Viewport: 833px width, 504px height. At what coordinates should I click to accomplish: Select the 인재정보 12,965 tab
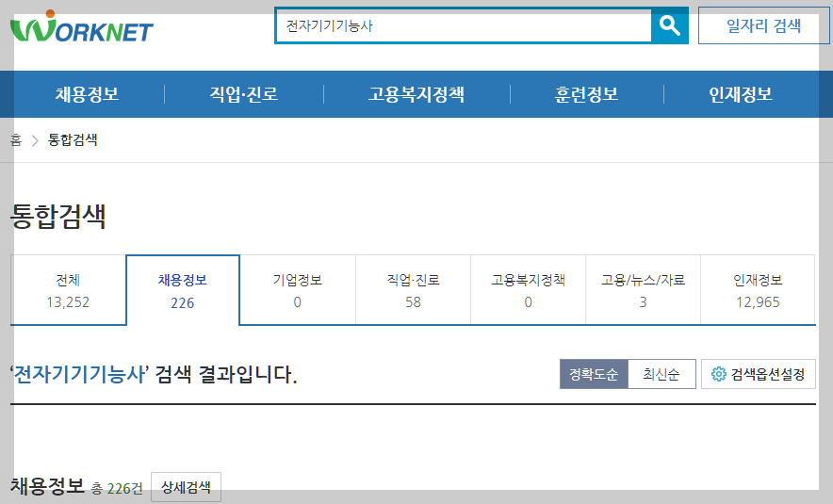click(x=759, y=290)
